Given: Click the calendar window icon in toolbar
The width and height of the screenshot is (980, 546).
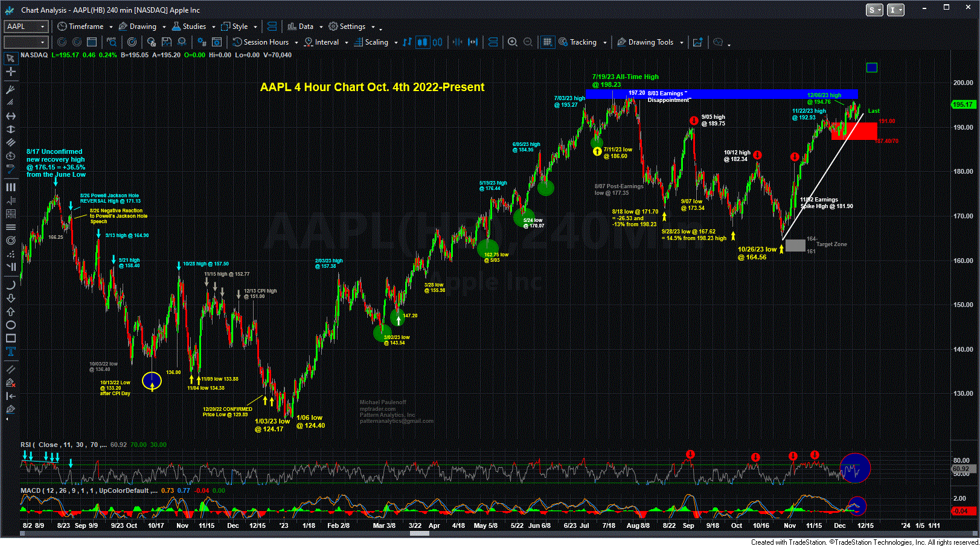Looking at the screenshot, I should pos(92,42).
